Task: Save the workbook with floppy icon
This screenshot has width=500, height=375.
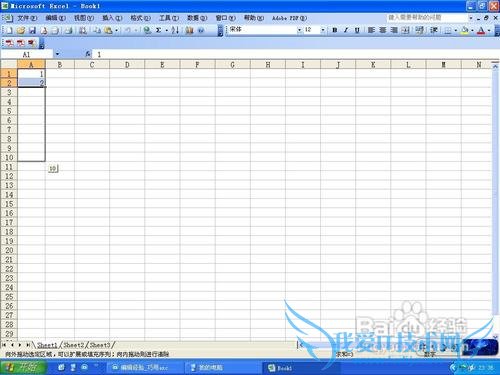Action: click(x=32, y=30)
